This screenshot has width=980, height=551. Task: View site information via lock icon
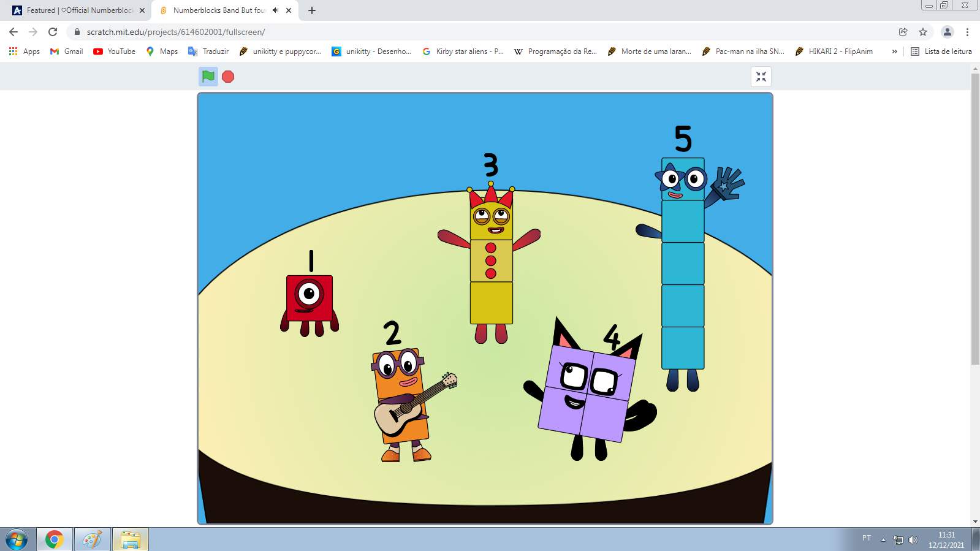77,32
